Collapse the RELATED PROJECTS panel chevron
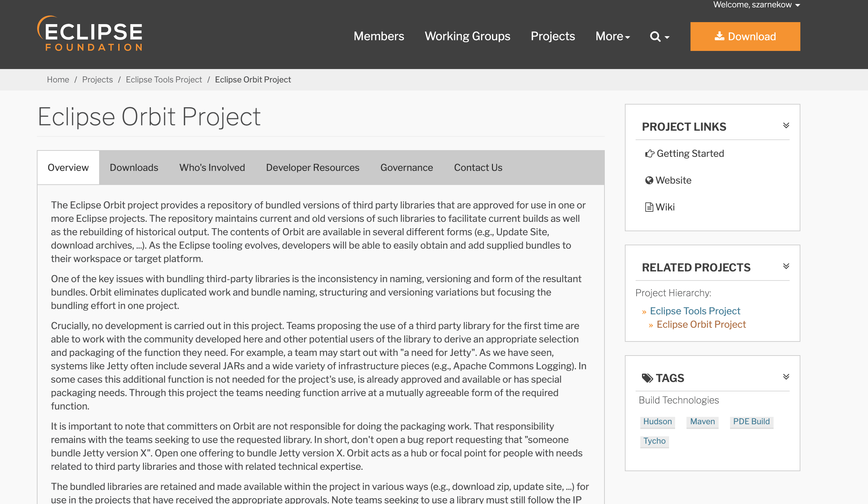Screen dimensions: 868x504 point(786,266)
